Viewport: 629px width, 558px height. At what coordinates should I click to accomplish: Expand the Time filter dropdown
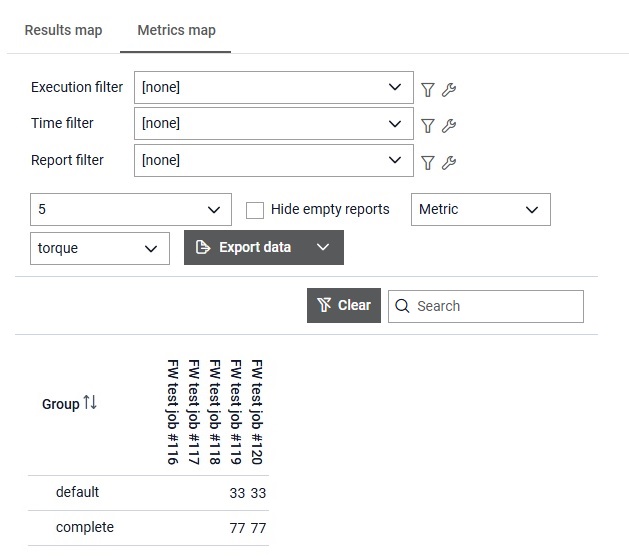coord(273,124)
